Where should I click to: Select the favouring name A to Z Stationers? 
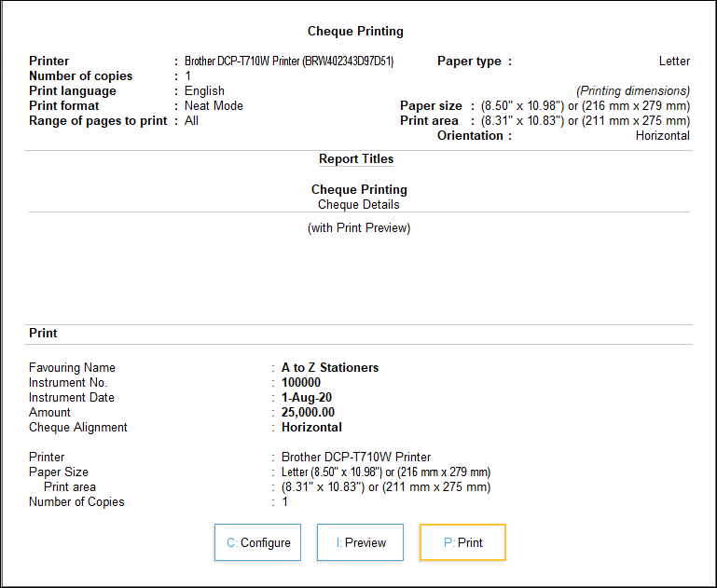pos(330,368)
